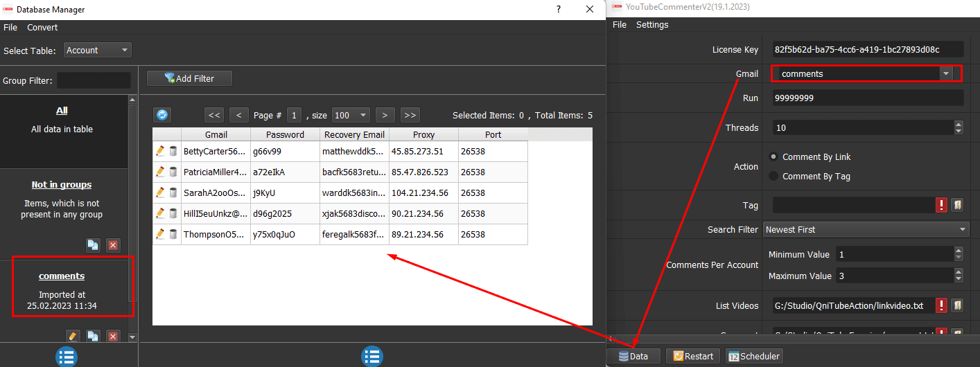
Task: Edit the ThompsonO5 row with pencil icon
Action: [x=160, y=234]
